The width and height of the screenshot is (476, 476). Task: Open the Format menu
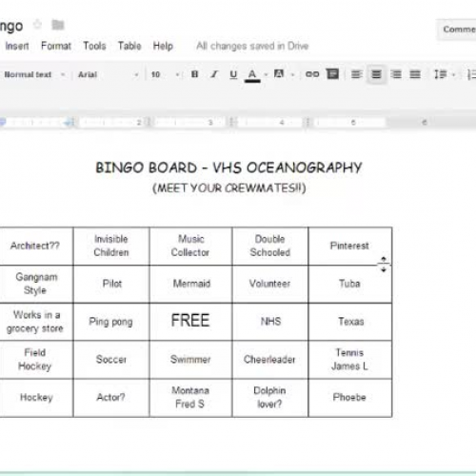point(56,46)
